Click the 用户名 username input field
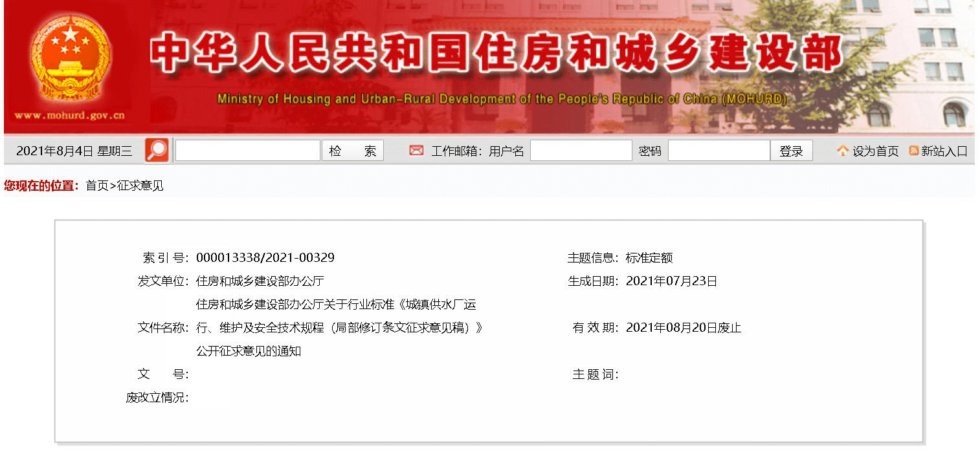The height and width of the screenshot is (452, 980). [x=581, y=151]
